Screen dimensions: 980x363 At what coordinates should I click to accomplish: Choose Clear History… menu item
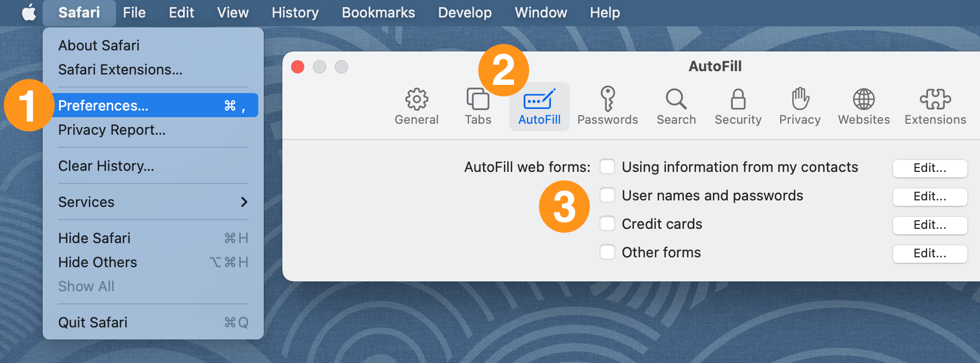[153, 166]
